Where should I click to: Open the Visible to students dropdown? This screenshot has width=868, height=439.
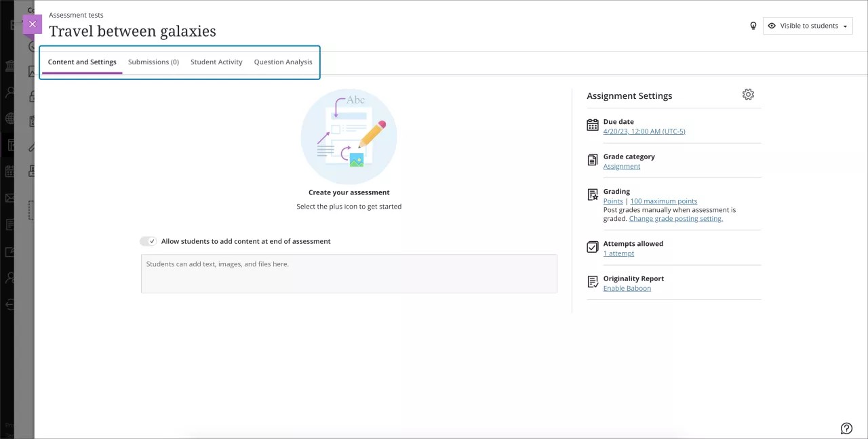point(808,25)
